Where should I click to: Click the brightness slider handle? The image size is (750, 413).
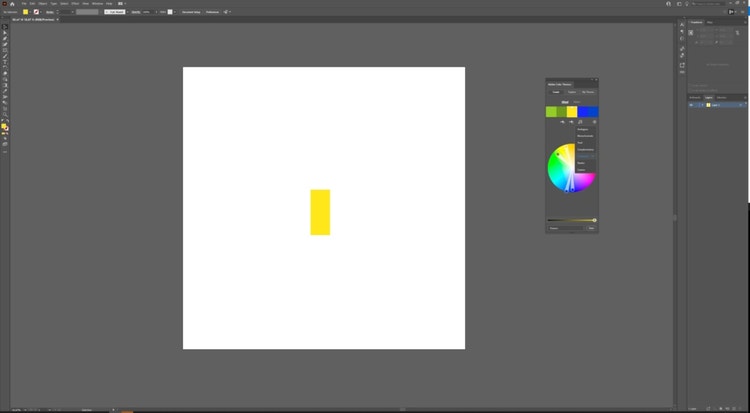(x=594, y=220)
